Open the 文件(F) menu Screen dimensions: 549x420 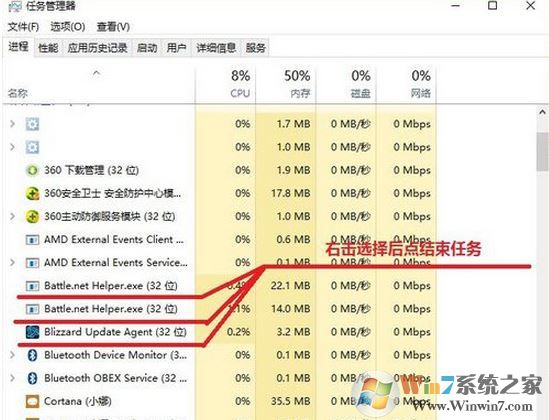[23, 27]
